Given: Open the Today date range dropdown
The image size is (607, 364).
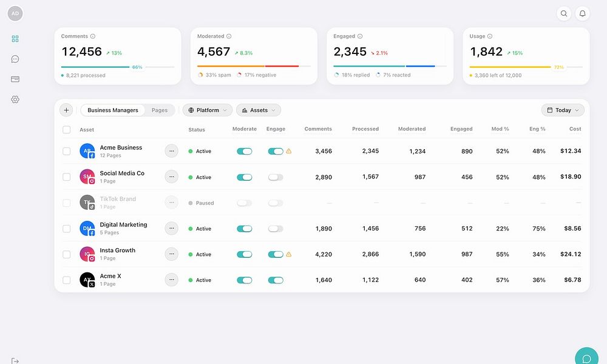Looking at the screenshot, I should click(563, 110).
